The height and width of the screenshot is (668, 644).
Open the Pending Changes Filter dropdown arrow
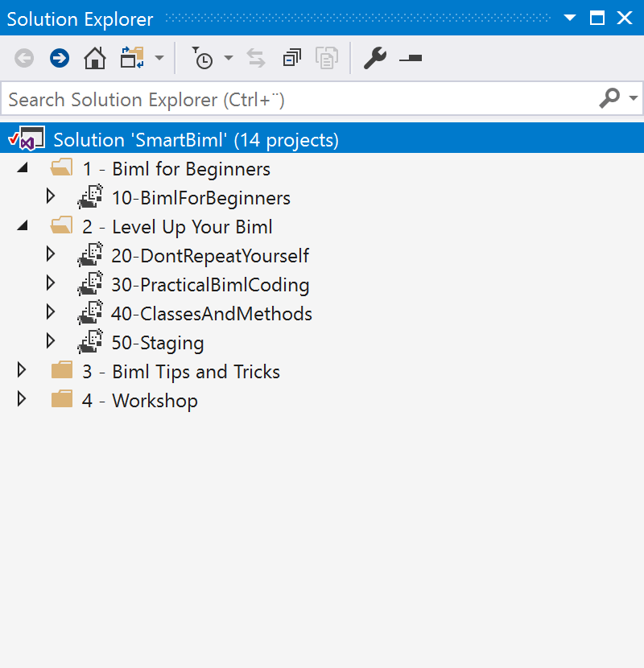pos(229,58)
